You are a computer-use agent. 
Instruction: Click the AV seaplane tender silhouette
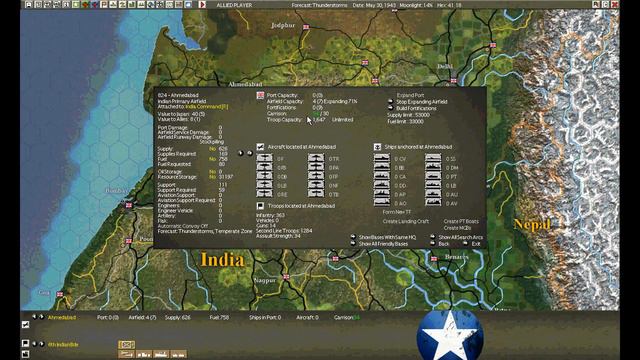point(433,202)
